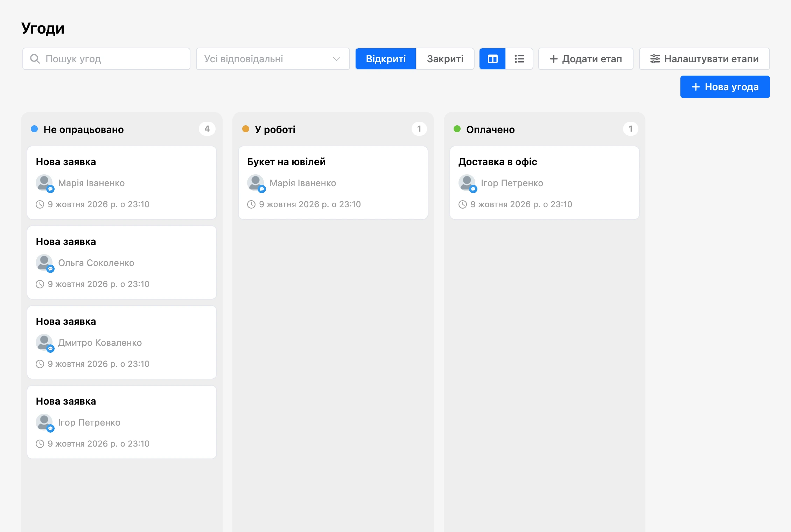791x532 pixels.
Task: Open Налаштувати етапи settings
Action: click(x=705, y=59)
